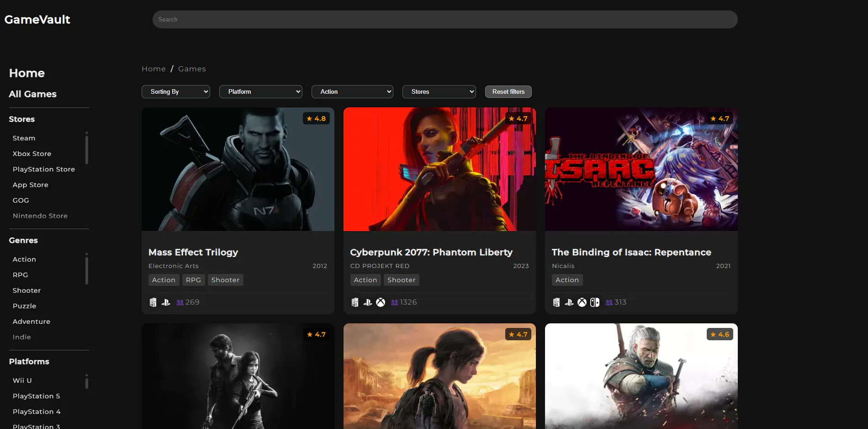Click the Action tag on Mass Effect Trilogy

pos(164,280)
